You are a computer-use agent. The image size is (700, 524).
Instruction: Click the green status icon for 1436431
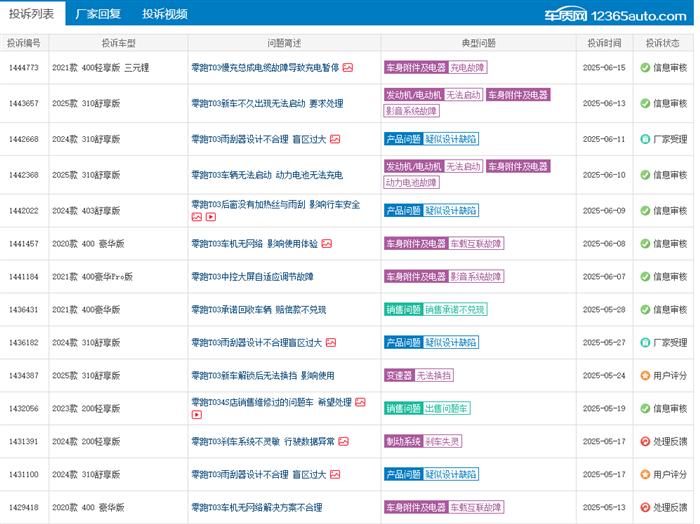point(645,309)
